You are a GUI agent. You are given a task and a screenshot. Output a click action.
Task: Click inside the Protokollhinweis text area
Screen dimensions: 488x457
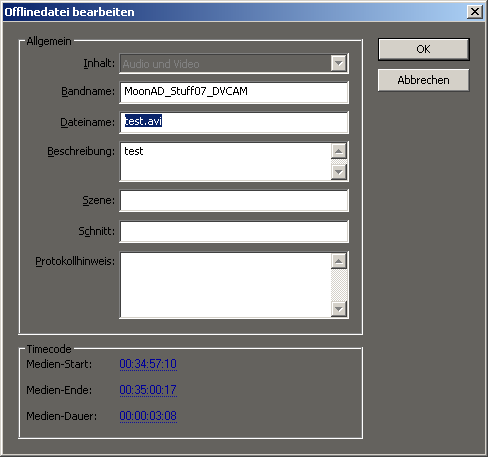pyautogui.click(x=226, y=285)
